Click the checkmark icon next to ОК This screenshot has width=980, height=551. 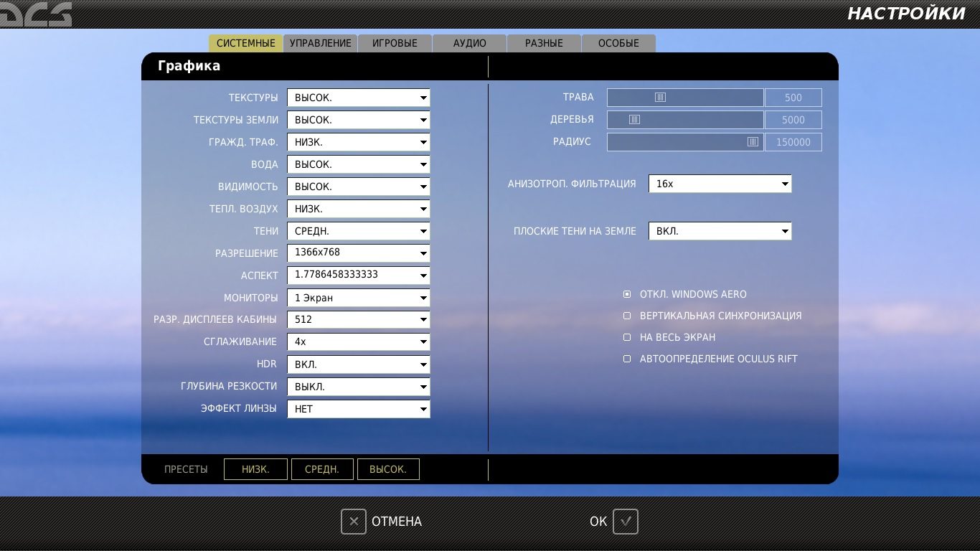click(x=626, y=522)
